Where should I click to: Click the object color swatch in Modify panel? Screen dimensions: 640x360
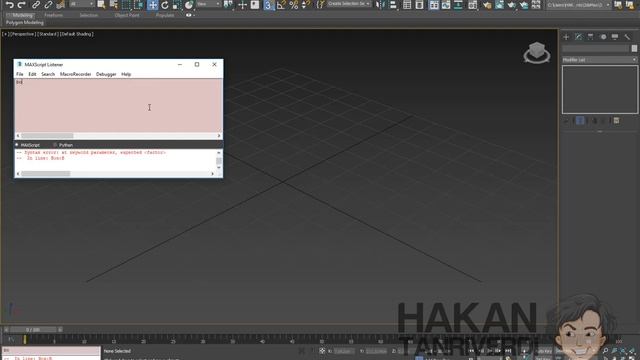coord(634,48)
